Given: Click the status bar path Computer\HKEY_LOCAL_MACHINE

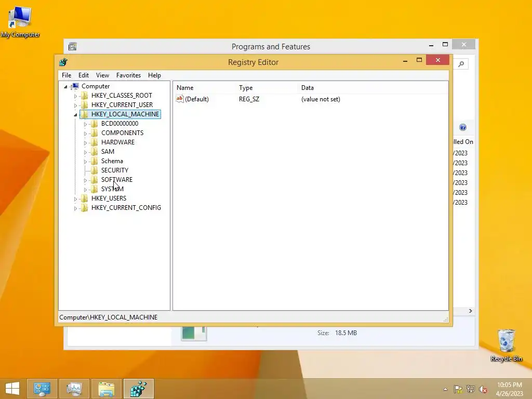Looking at the screenshot, I should coord(108,317).
